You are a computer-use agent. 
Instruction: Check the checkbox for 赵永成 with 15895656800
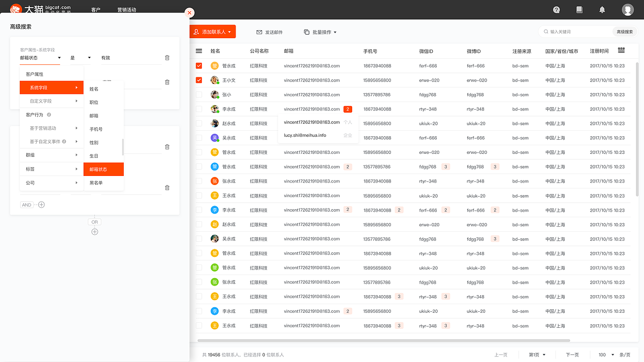click(199, 123)
